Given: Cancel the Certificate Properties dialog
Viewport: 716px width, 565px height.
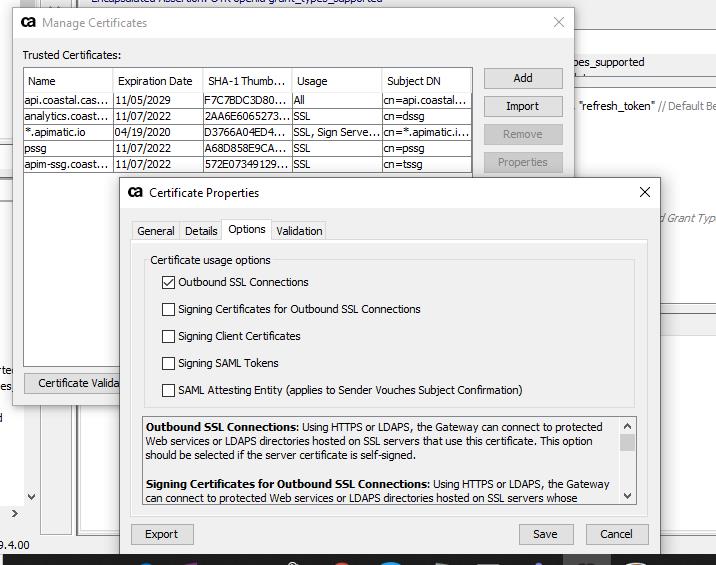Looking at the screenshot, I should [616, 534].
